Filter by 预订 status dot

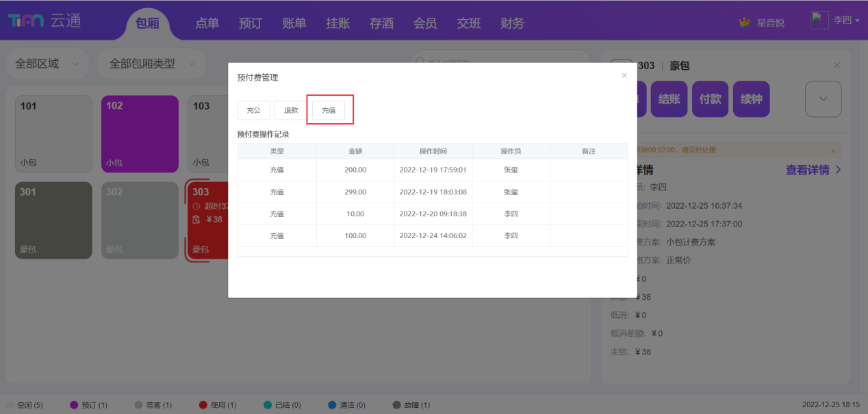tap(75, 405)
